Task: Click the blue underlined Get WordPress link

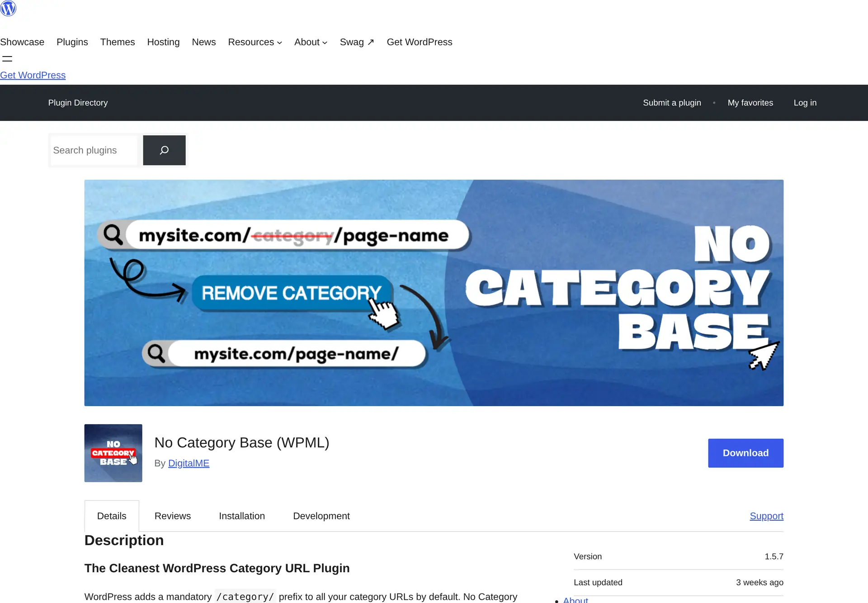Action: click(33, 75)
